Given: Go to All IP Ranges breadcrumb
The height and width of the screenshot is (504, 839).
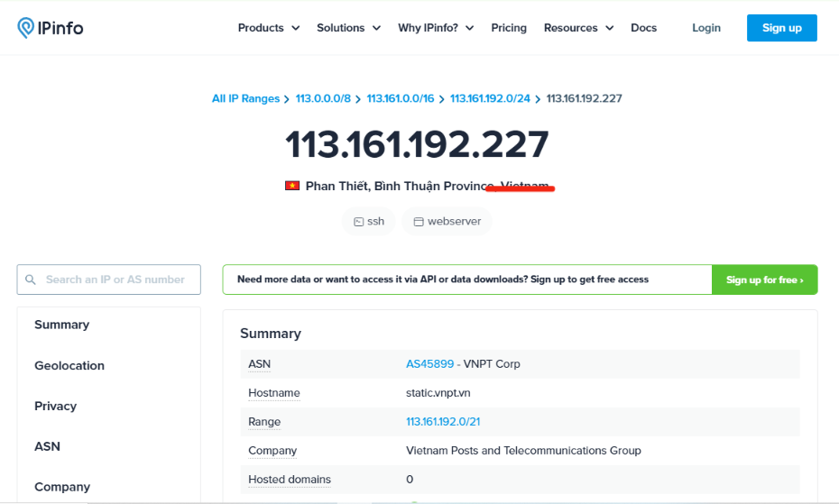Looking at the screenshot, I should pyautogui.click(x=245, y=98).
